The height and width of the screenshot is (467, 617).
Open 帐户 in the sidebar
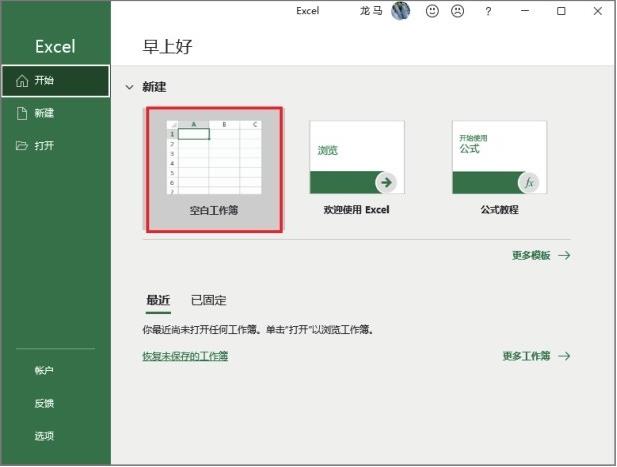tap(44, 370)
